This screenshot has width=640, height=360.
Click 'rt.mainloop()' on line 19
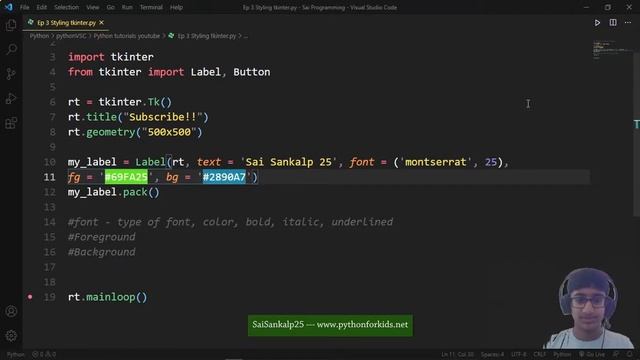click(108, 297)
